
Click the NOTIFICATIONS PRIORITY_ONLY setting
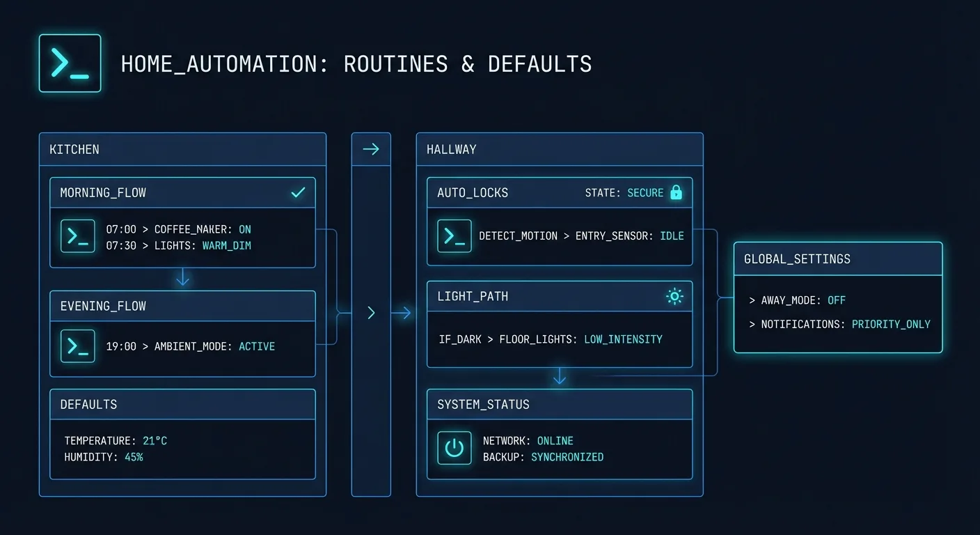pos(891,324)
